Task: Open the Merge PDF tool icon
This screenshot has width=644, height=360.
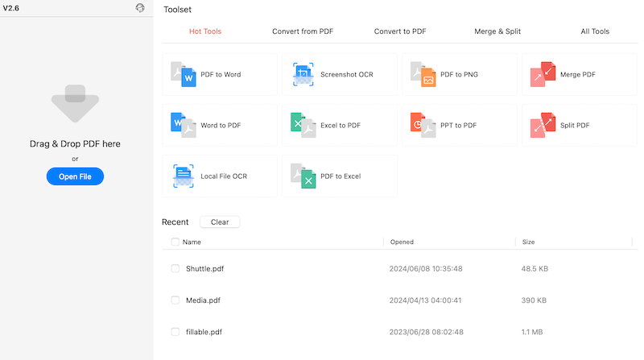Action: (543, 74)
